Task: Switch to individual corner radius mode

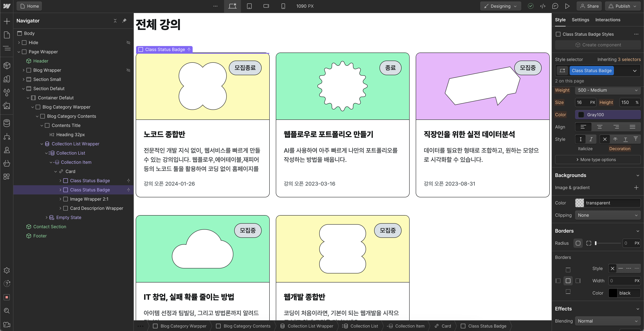Action: pyautogui.click(x=588, y=243)
